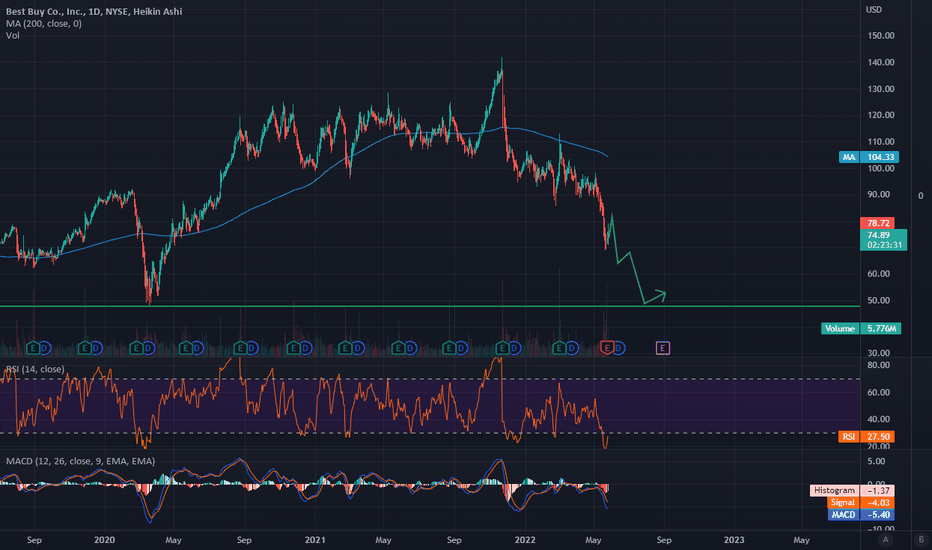932x550 pixels.
Task: Open the E earnings marker after May 2021
Action: (398, 348)
